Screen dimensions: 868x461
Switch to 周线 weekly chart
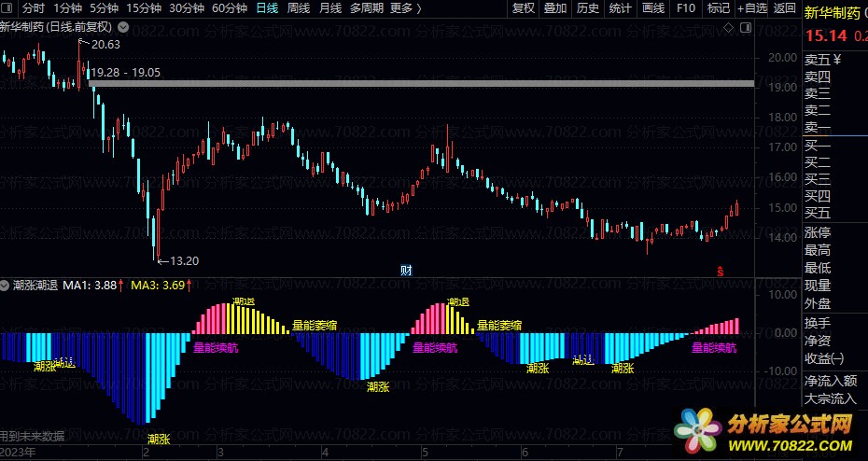(x=299, y=7)
